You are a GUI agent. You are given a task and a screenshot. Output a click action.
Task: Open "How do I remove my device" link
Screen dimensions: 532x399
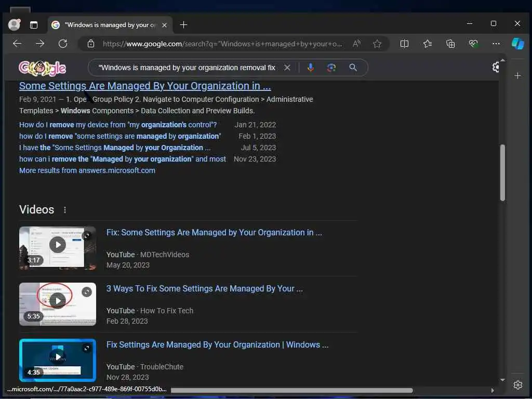(x=118, y=125)
